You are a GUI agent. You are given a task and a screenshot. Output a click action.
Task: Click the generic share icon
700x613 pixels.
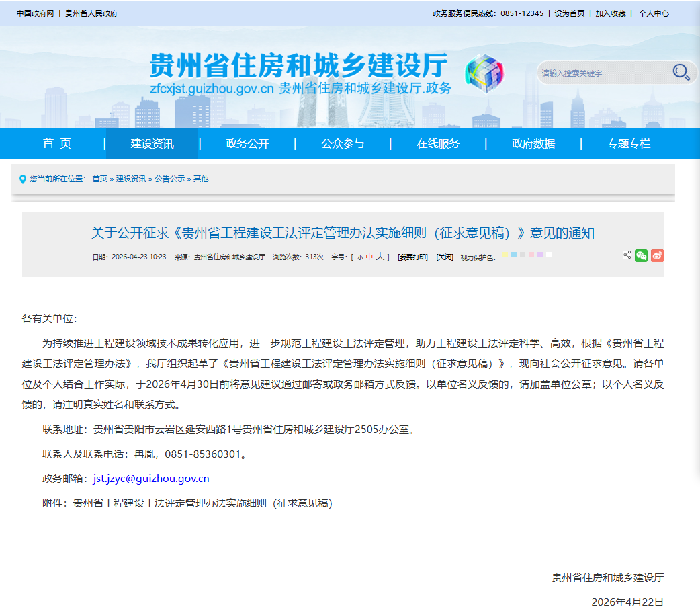tap(627, 255)
